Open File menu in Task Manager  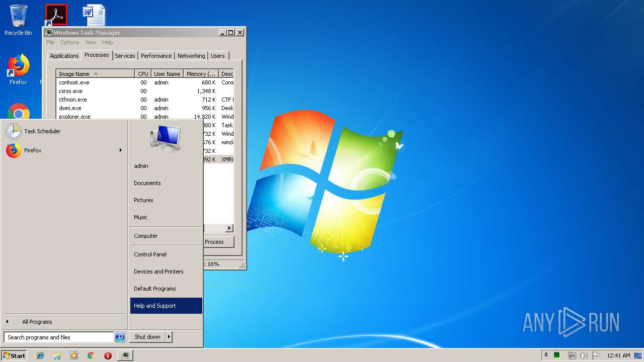point(50,42)
